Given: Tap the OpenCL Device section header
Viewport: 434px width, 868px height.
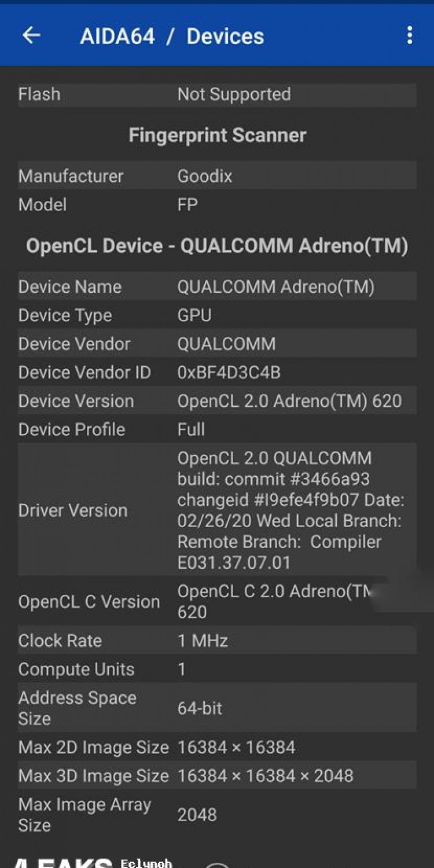Looking at the screenshot, I should coord(217,246).
